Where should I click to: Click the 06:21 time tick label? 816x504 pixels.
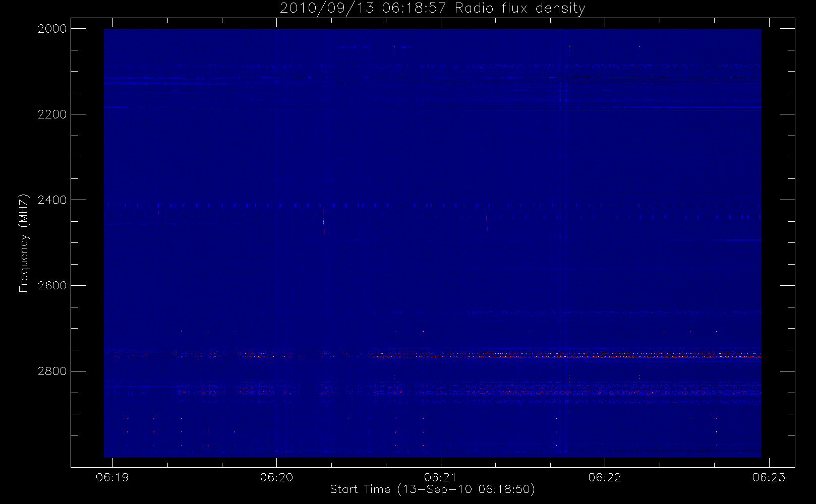[x=441, y=477]
